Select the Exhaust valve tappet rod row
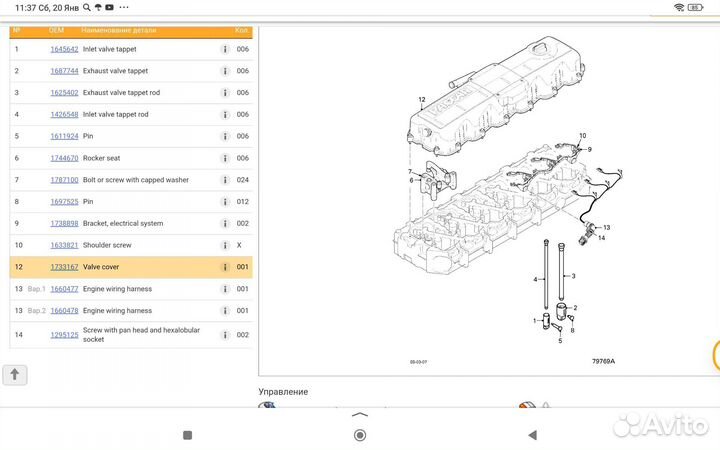 click(x=131, y=93)
